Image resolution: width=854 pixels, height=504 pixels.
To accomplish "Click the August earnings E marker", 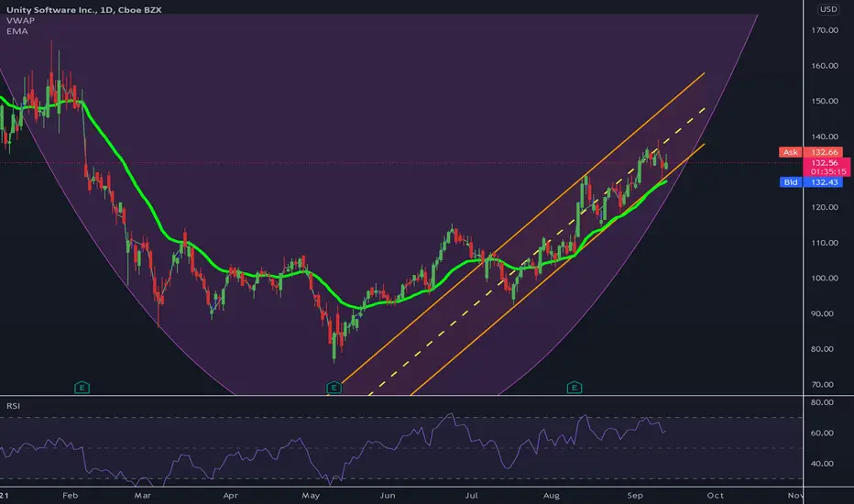I will point(574,388).
